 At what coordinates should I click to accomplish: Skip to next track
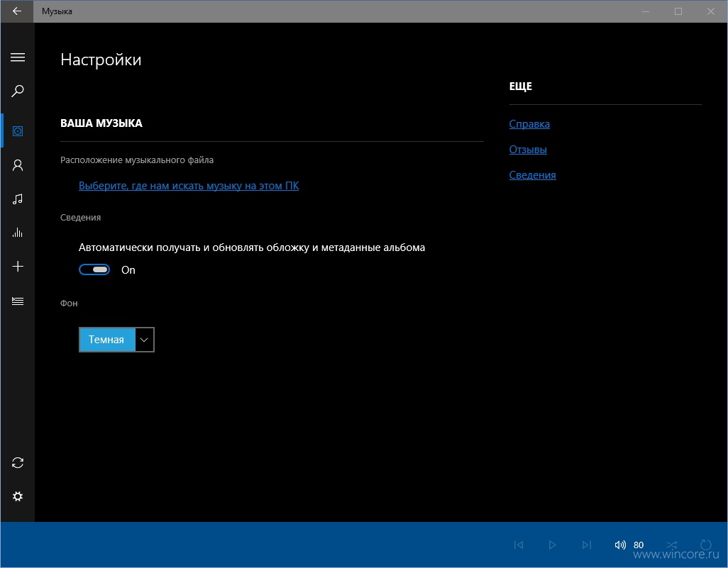(x=586, y=545)
